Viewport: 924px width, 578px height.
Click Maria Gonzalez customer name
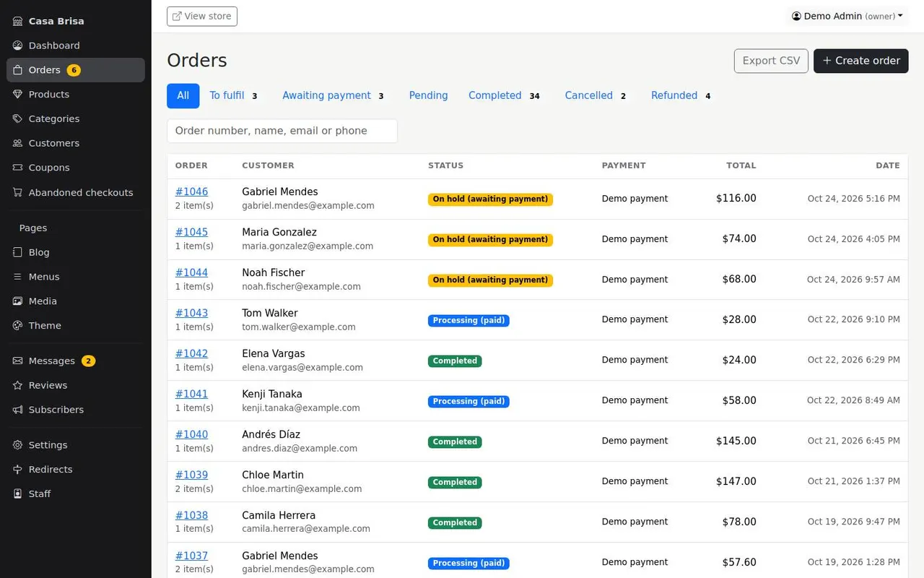click(279, 232)
